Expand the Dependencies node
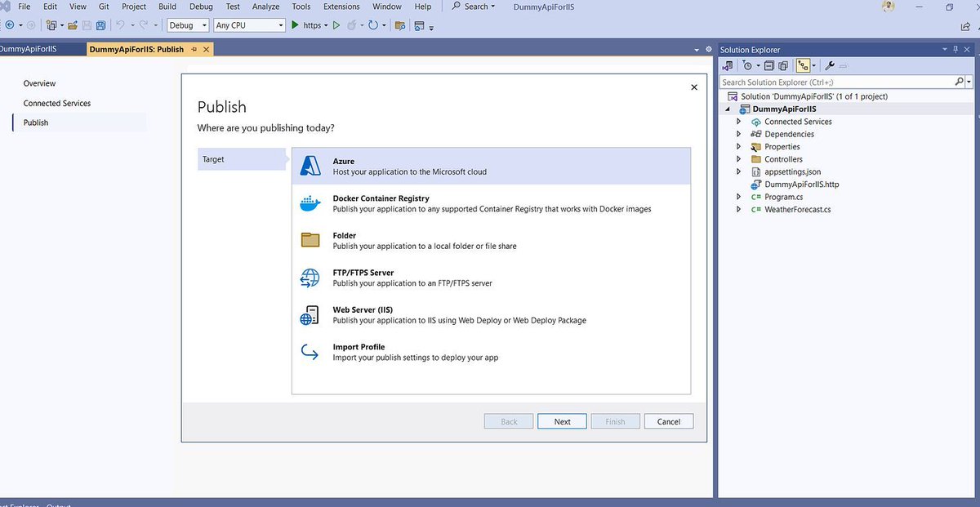The height and width of the screenshot is (507, 980). (x=739, y=134)
